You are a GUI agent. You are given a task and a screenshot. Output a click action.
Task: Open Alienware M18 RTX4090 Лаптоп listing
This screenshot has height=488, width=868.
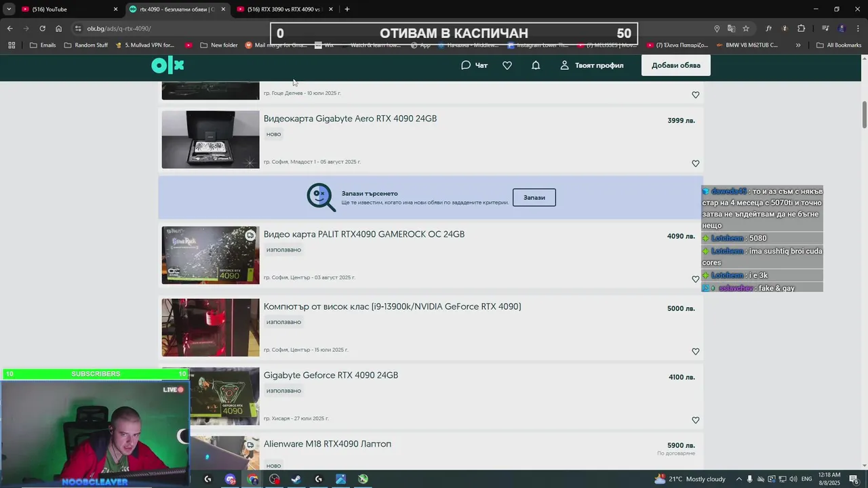[x=328, y=444]
